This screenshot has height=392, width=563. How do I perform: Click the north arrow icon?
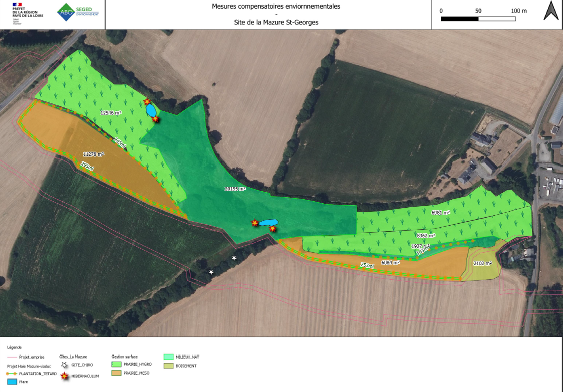(x=551, y=11)
